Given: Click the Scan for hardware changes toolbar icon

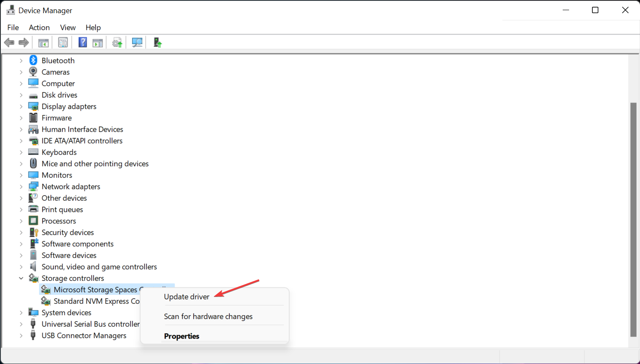Looking at the screenshot, I should [137, 42].
